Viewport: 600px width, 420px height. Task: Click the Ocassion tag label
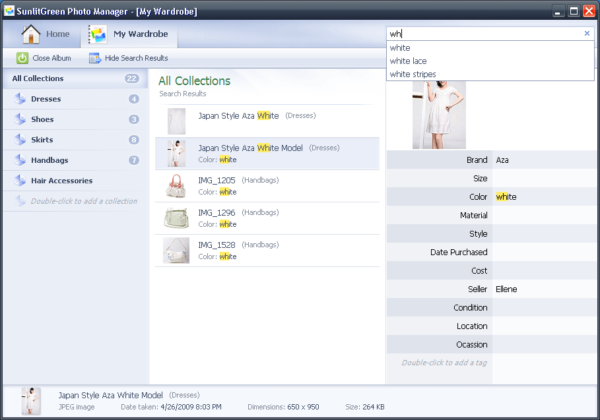[x=471, y=345]
